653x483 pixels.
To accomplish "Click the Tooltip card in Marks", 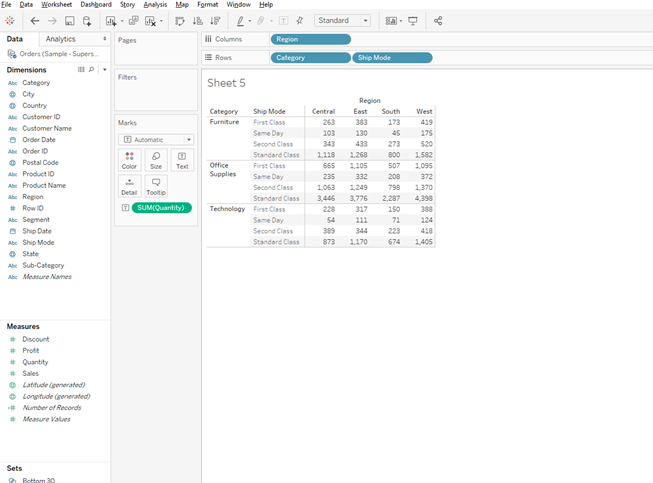I will pyautogui.click(x=156, y=186).
